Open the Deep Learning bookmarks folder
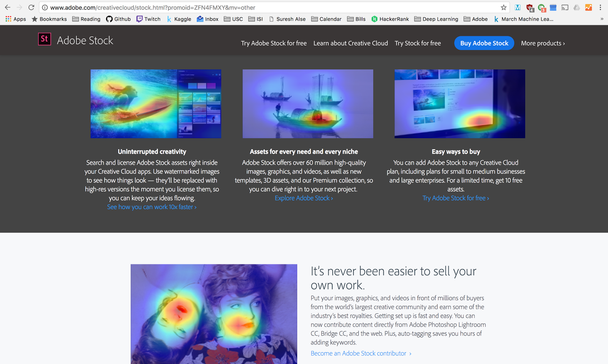 (x=436, y=19)
